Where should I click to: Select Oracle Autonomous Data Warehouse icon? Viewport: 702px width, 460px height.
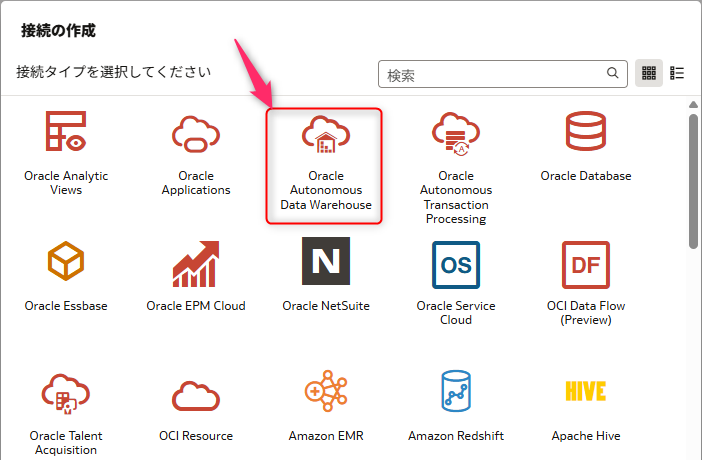click(x=325, y=134)
